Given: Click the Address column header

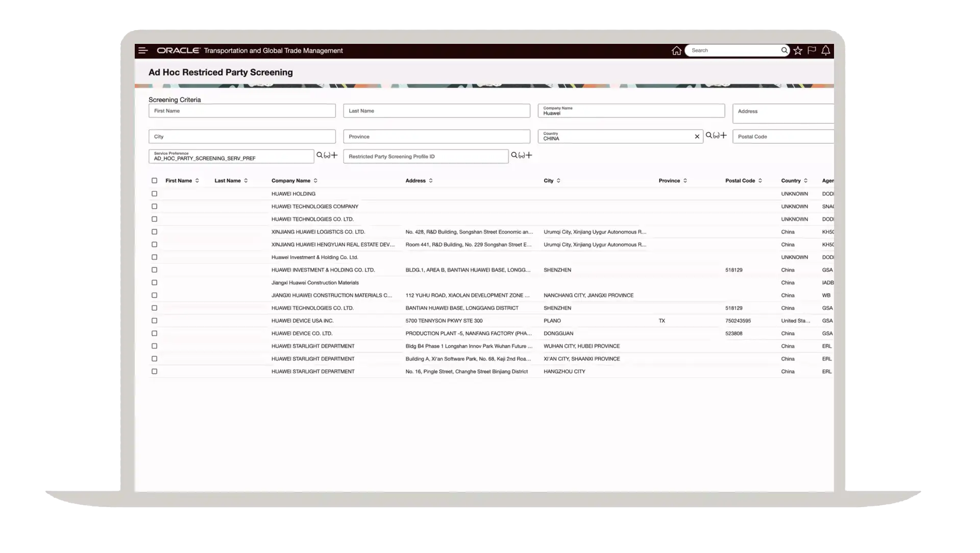Looking at the screenshot, I should pos(415,181).
